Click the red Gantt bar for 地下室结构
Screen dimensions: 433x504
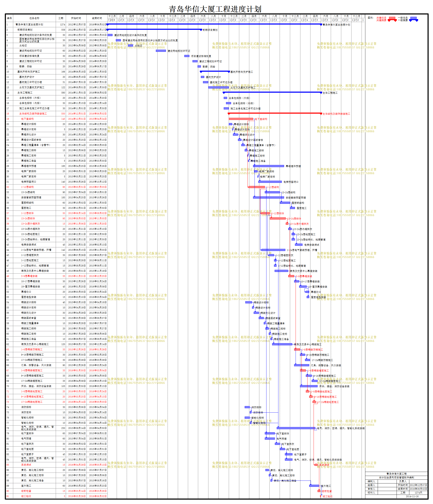point(241,119)
